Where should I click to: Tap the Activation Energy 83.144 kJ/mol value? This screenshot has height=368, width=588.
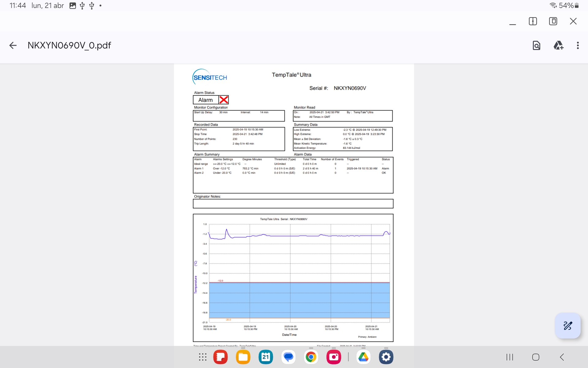coord(351,148)
